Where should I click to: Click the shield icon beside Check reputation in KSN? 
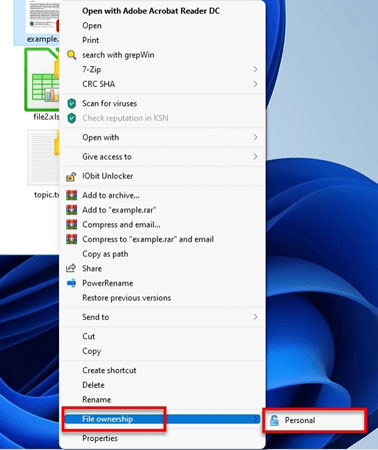coord(72,118)
